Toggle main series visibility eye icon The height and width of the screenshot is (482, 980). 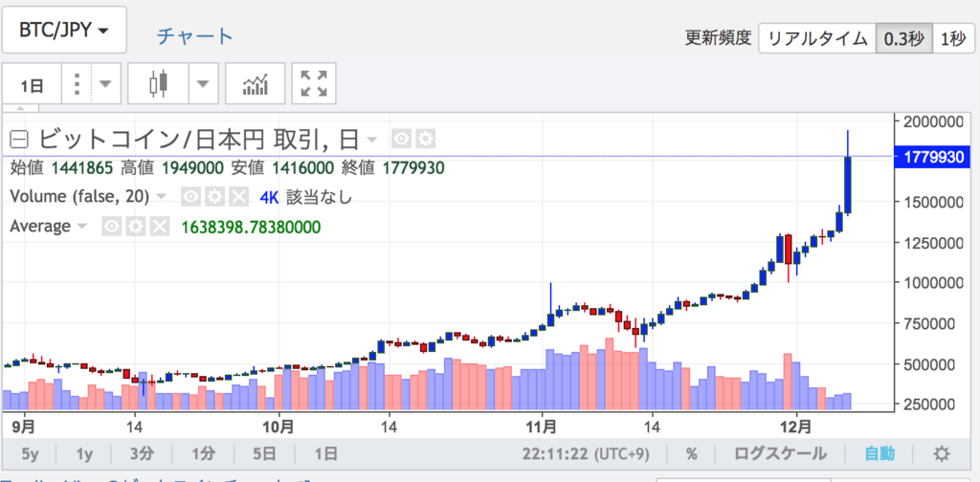(402, 139)
